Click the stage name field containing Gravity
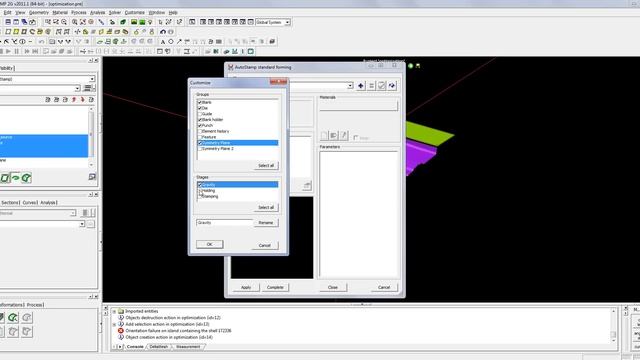This screenshot has height=360, width=640. click(224, 223)
